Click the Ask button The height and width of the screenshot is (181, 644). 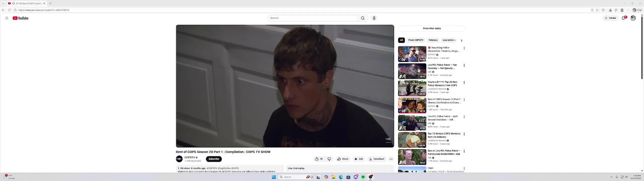(x=359, y=159)
